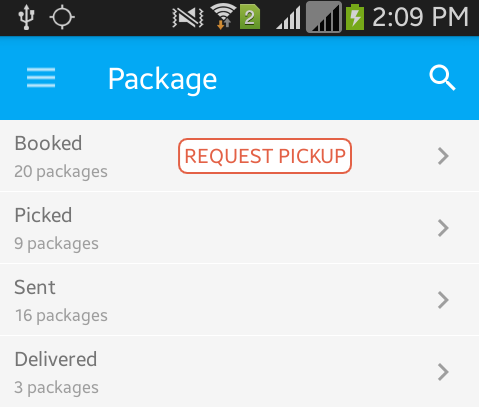
Task: Open the Booked packages list
Action: pyautogui.click(x=239, y=156)
